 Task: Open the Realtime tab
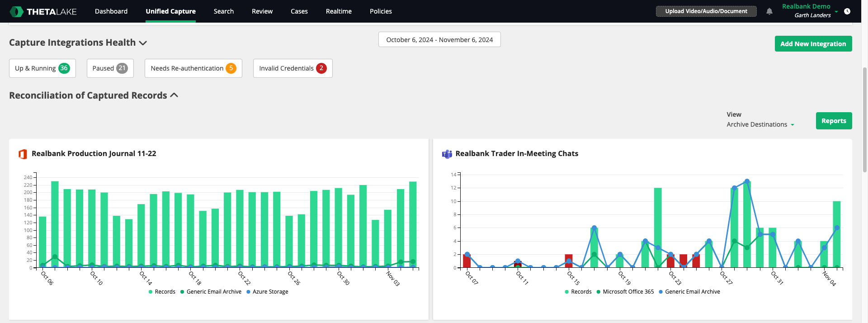pos(339,11)
